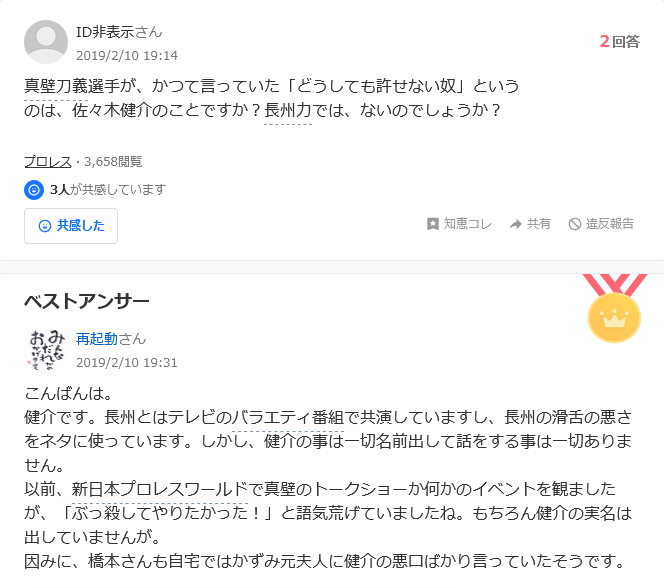Click the バラエティ番組 keyword link in answer
Image resolution: width=664 pixels, height=588 pixels.
coord(288,417)
